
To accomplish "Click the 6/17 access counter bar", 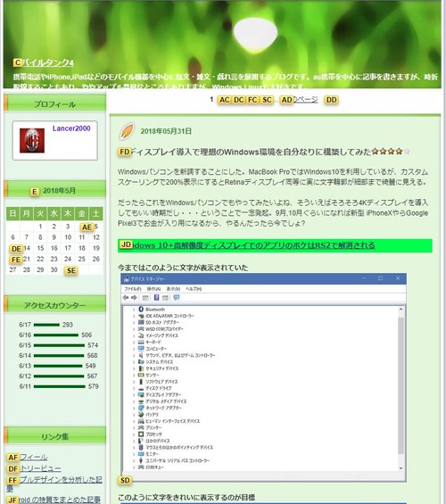I will (46, 325).
